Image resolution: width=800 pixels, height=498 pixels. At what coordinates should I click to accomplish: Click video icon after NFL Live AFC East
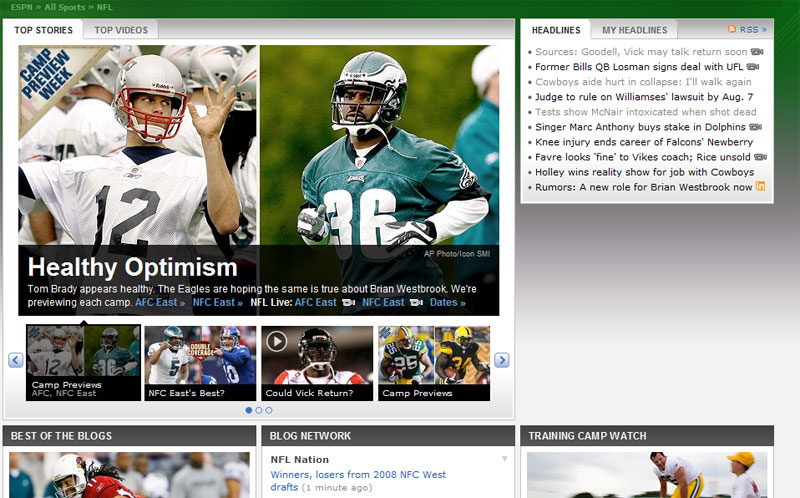pyautogui.click(x=348, y=303)
